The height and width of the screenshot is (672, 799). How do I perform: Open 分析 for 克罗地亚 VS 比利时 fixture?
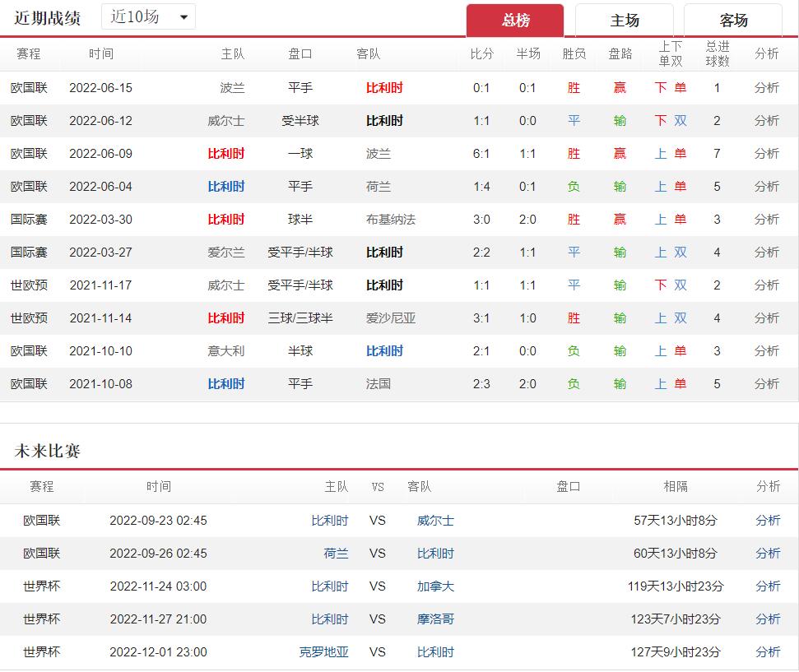point(768,651)
